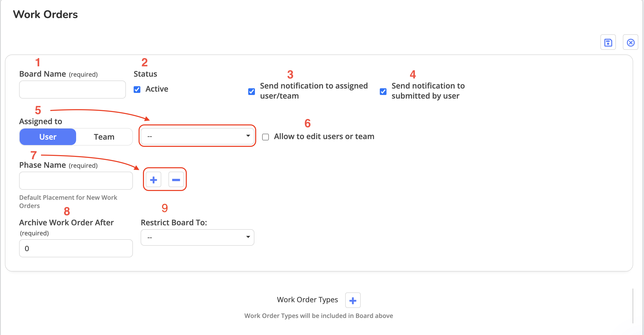Uncheck Send notification to assigned user/team
The image size is (644, 335).
click(252, 92)
